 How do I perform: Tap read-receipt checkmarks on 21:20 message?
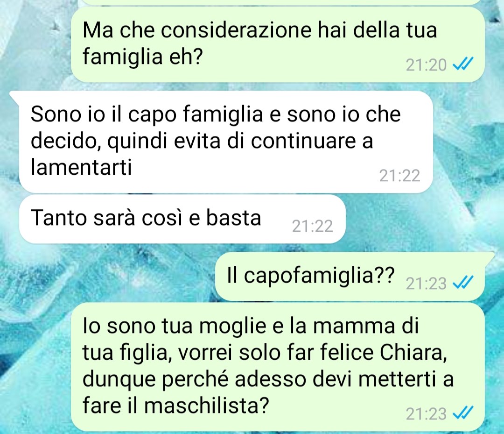pyautogui.click(x=463, y=64)
